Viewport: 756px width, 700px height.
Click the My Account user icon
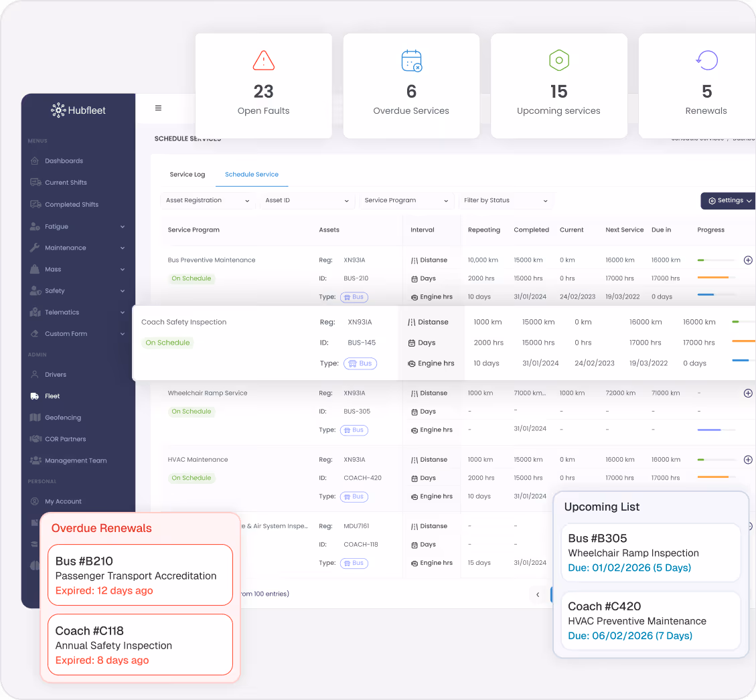point(35,501)
